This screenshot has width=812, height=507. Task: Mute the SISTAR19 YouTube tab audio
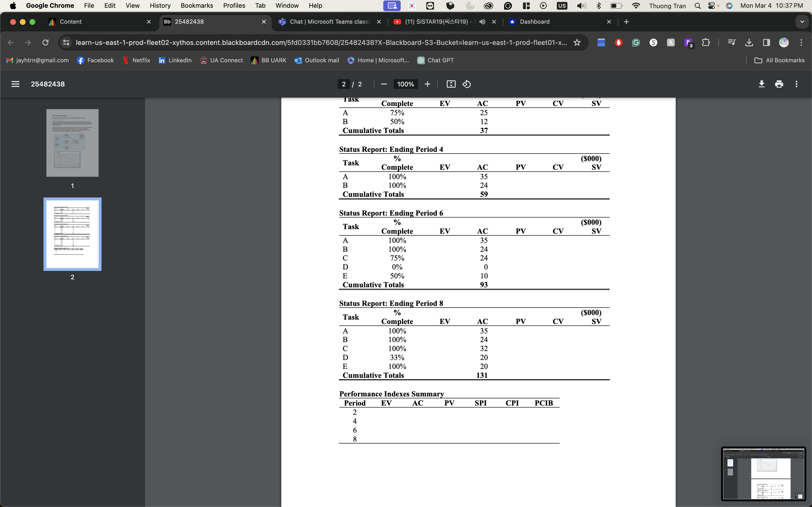(482, 22)
